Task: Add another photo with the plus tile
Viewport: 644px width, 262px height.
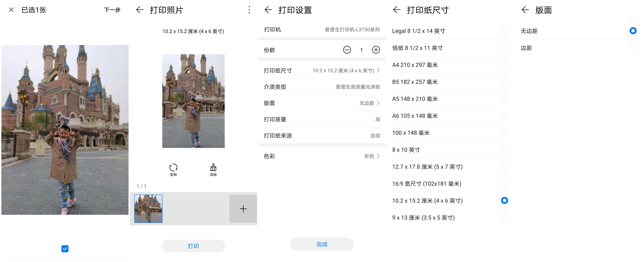Action: click(243, 209)
